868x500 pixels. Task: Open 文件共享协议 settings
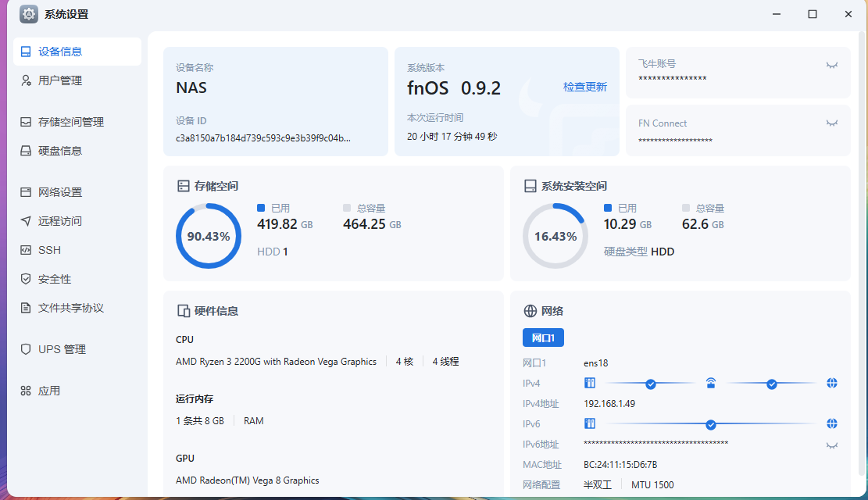[77, 308]
